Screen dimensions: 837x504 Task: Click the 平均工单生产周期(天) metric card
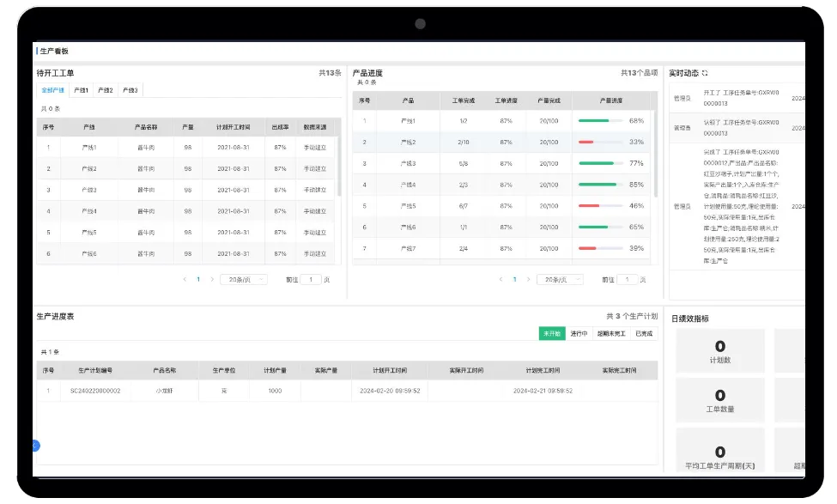coord(720,450)
